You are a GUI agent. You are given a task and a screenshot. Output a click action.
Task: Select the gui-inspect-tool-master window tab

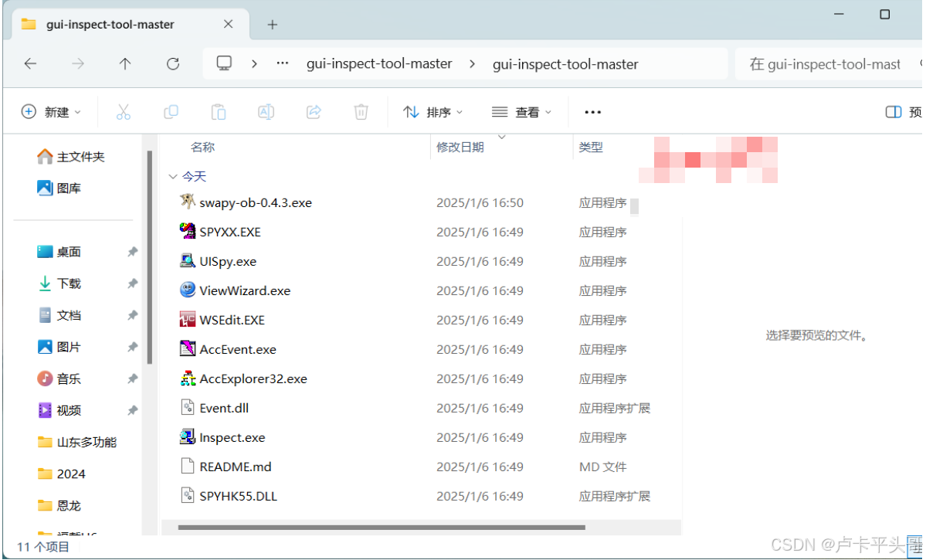click(130, 24)
